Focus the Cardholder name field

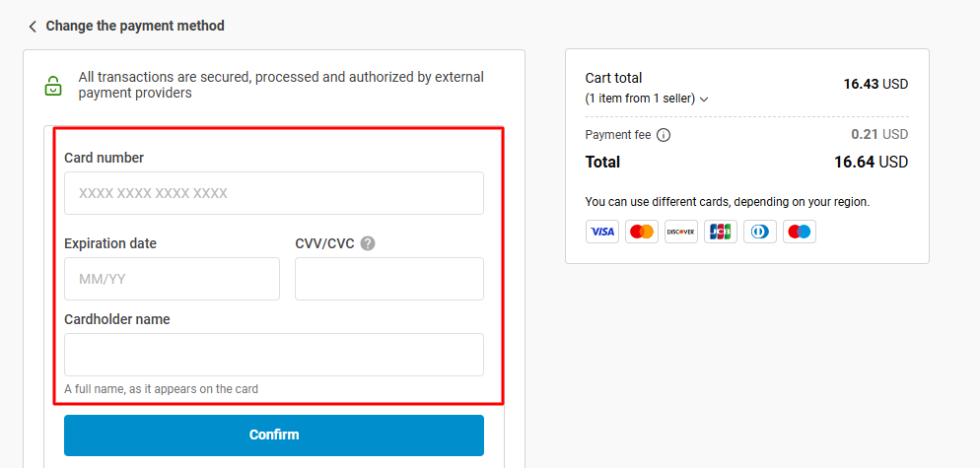[274, 355]
